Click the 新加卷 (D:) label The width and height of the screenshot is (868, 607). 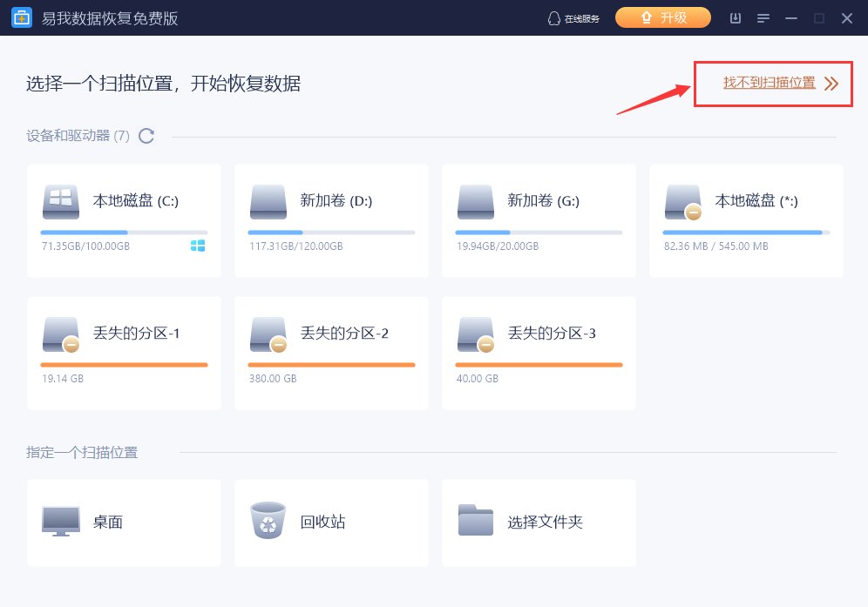(x=336, y=200)
